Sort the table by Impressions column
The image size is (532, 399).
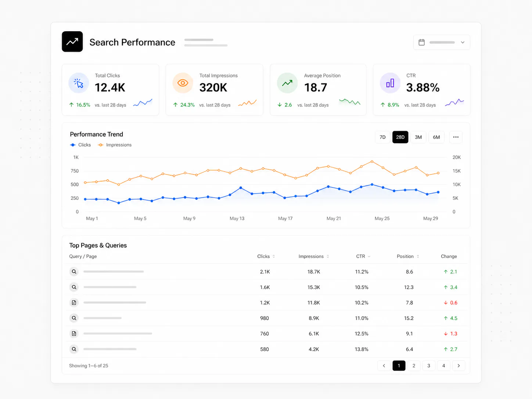[314, 256]
